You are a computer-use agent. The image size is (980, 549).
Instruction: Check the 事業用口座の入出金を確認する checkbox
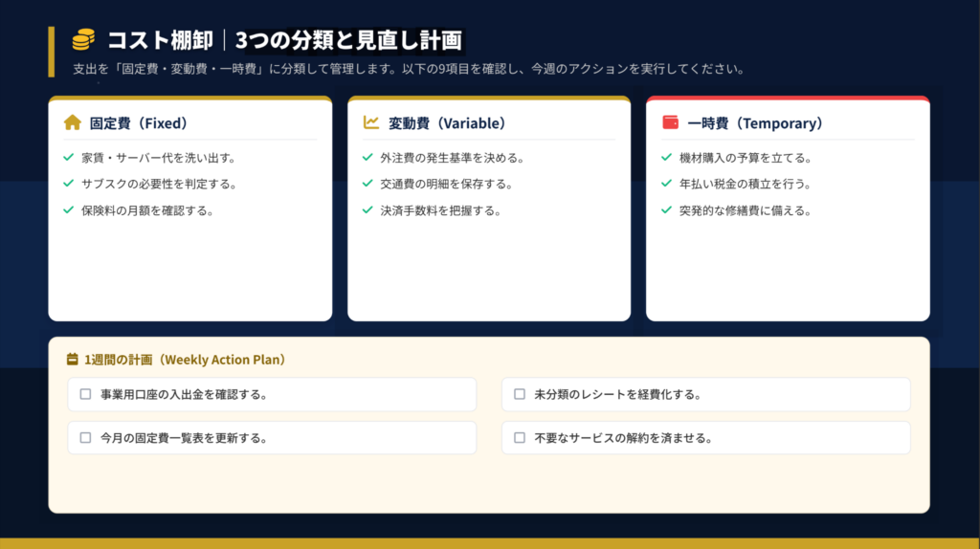(85, 394)
